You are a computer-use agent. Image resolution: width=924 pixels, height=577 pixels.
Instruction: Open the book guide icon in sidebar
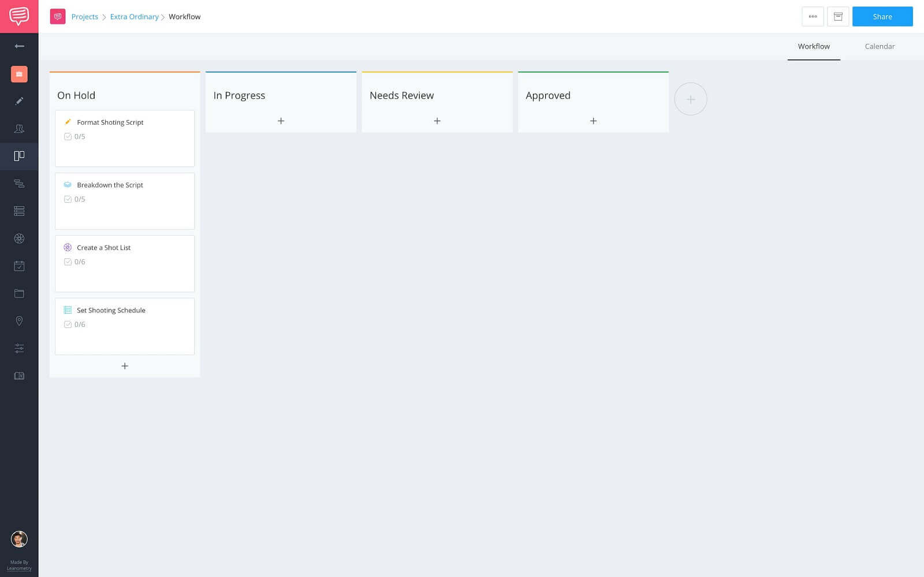pyautogui.click(x=19, y=375)
